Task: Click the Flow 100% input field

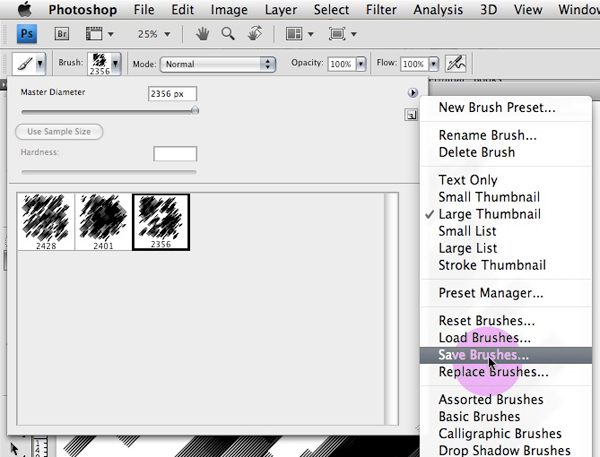Action: pyautogui.click(x=414, y=64)
